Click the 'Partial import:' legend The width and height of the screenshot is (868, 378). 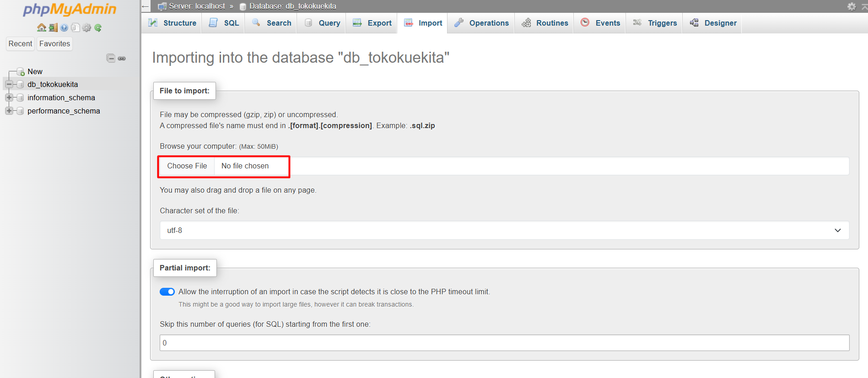point(185,268)
